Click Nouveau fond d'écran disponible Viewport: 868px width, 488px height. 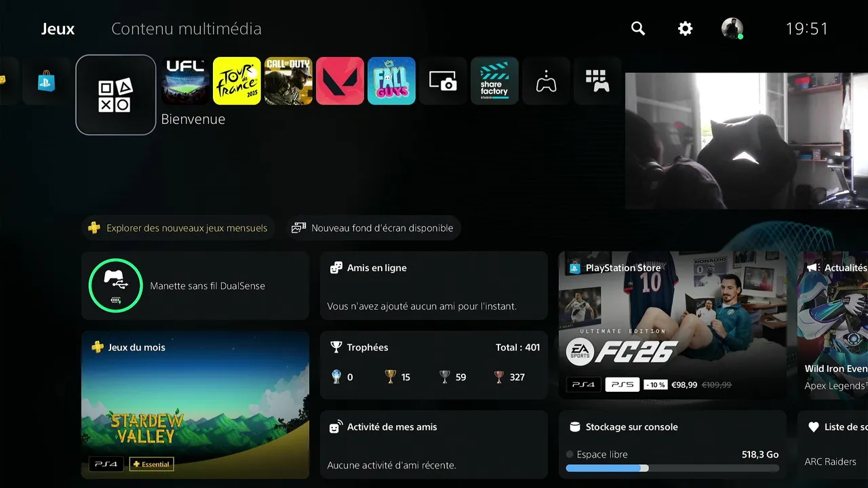(373, 228)
